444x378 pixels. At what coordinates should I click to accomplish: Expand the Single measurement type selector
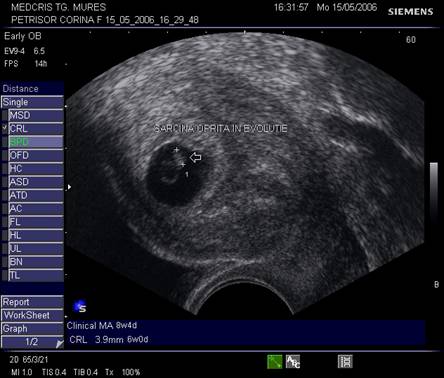tap(32, 102)
